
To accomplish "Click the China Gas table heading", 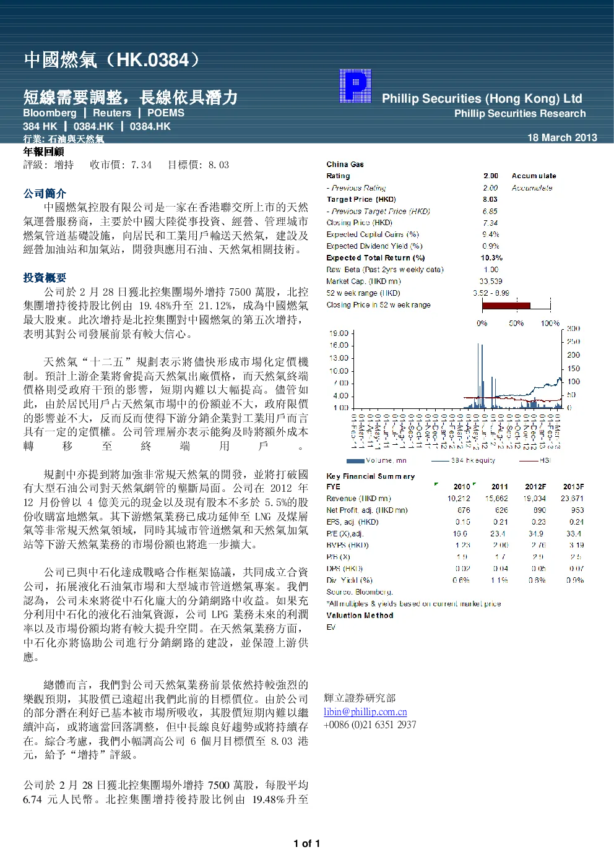I will point(345,164).
